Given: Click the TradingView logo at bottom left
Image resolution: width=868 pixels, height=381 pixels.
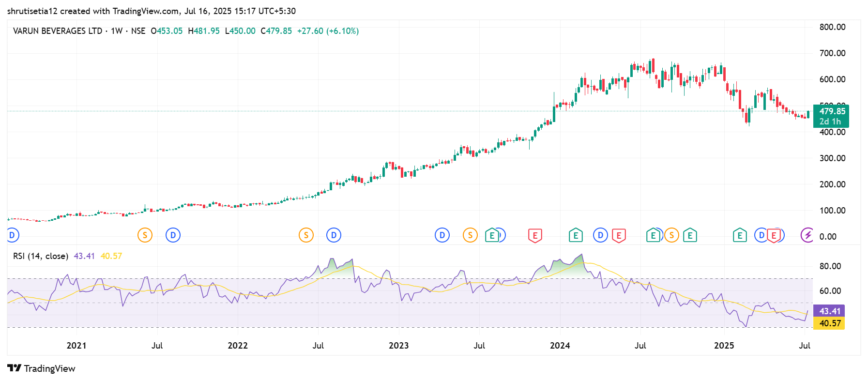Looking at the screenshot, I should (x=42, y=368).
